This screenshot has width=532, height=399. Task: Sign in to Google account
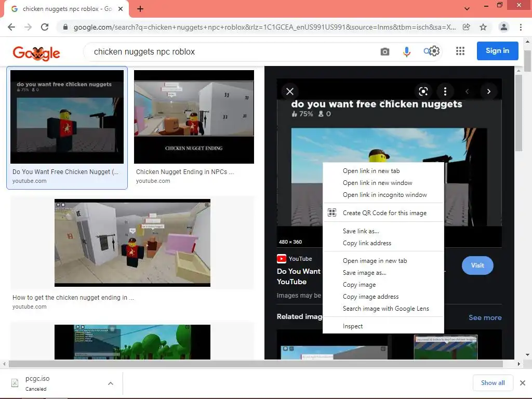[x=497, y=51]
